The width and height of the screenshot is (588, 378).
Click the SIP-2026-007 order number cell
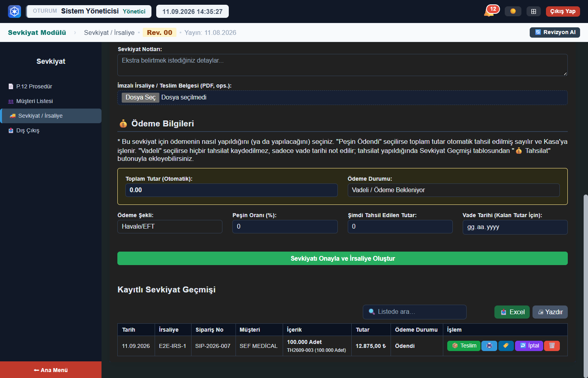213,346
